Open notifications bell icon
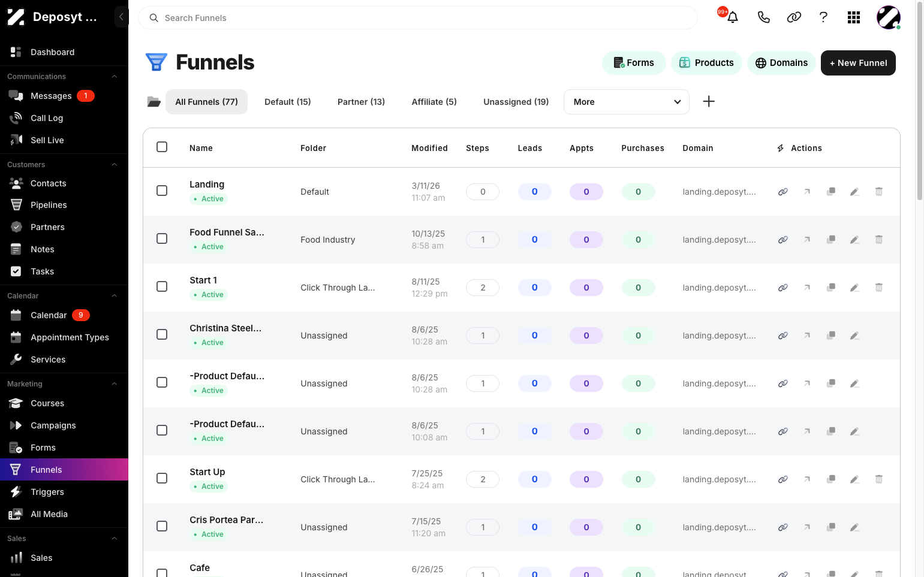The image size is (924, 577). [x=732, y=17]
